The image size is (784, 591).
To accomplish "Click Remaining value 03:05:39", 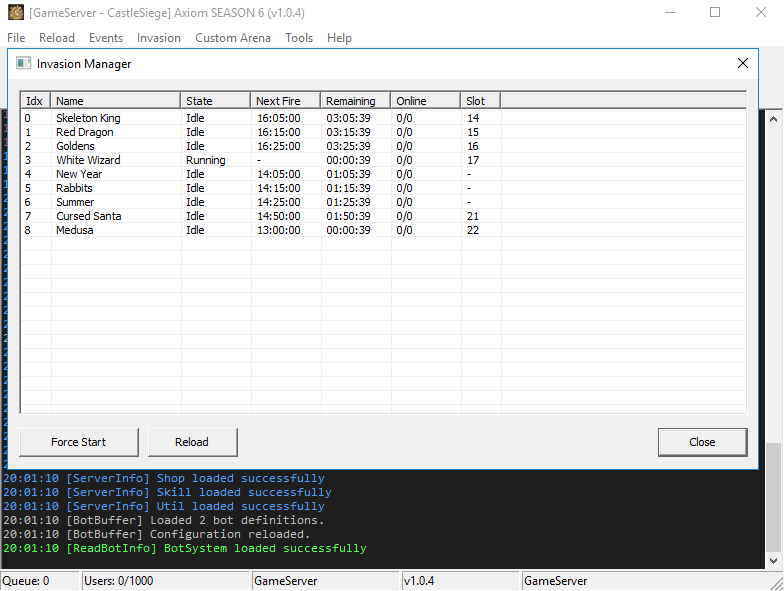I will click(348, 118).
